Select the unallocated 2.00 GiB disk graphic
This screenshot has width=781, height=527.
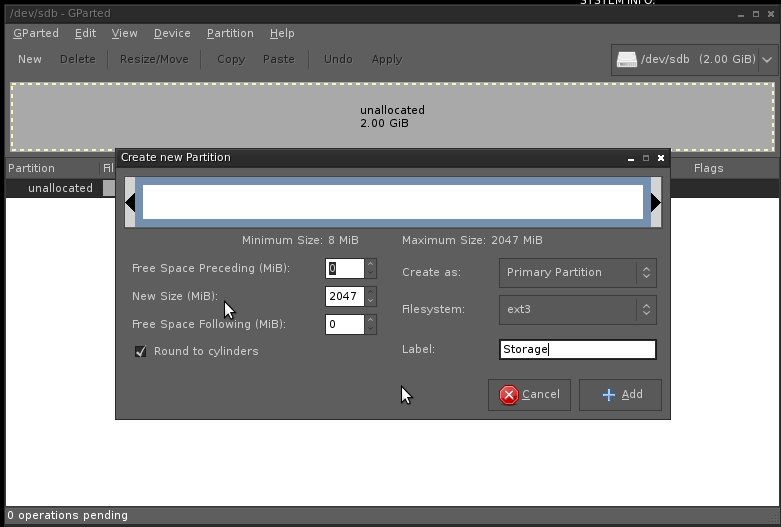[392, 117]
